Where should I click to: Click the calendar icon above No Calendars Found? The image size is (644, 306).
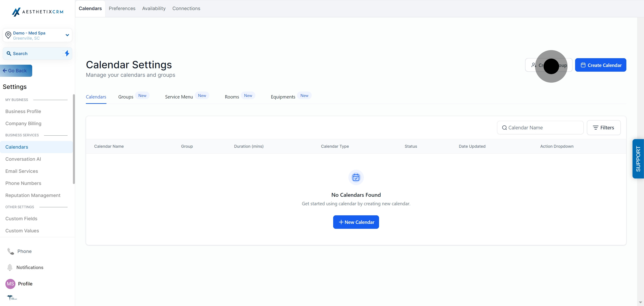pos(356,177)
